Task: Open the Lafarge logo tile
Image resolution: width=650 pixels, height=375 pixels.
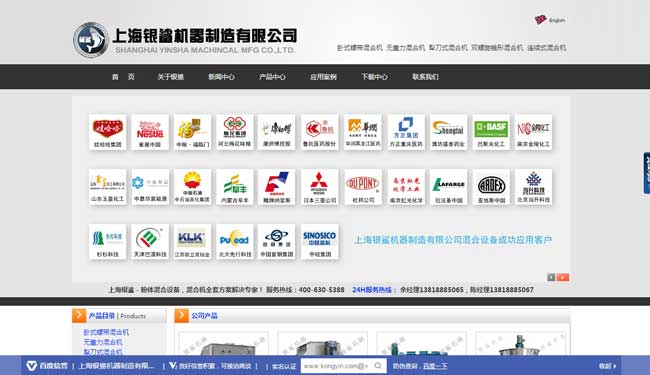Action: tap(448, 187)
